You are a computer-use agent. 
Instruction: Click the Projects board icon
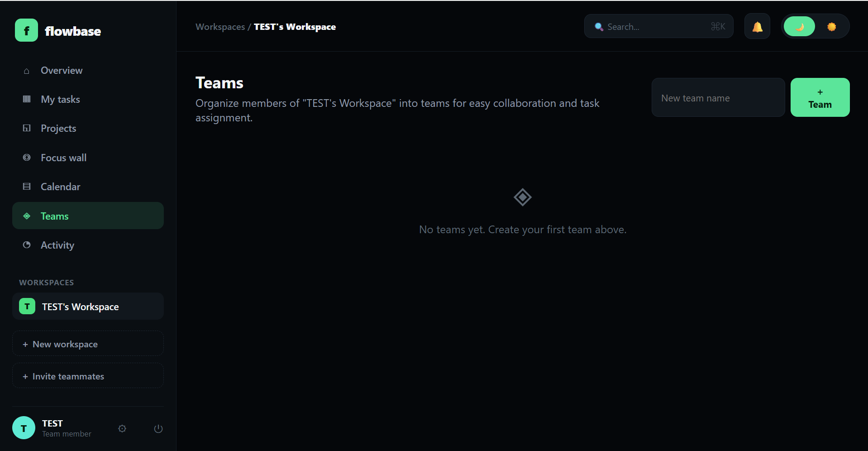coord(27,128)
